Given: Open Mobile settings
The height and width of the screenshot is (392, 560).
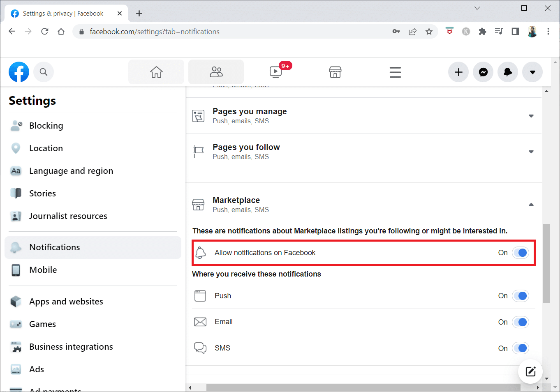Looking at the screenshot, I should point(93,270).
